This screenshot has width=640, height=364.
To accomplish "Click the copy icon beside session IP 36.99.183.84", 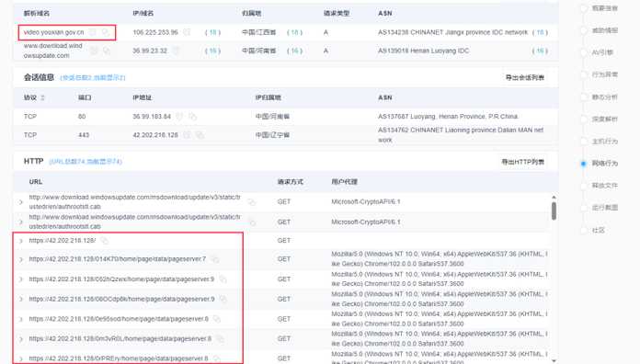I will (x=192, y=117).
